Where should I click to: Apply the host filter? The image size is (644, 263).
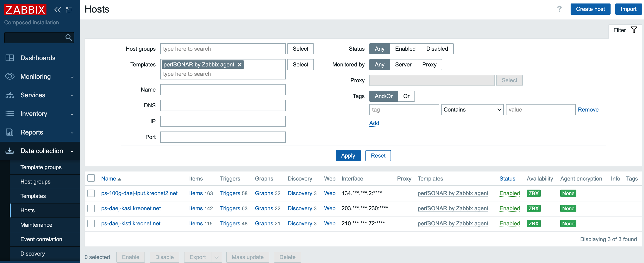(x=348, y=155)
